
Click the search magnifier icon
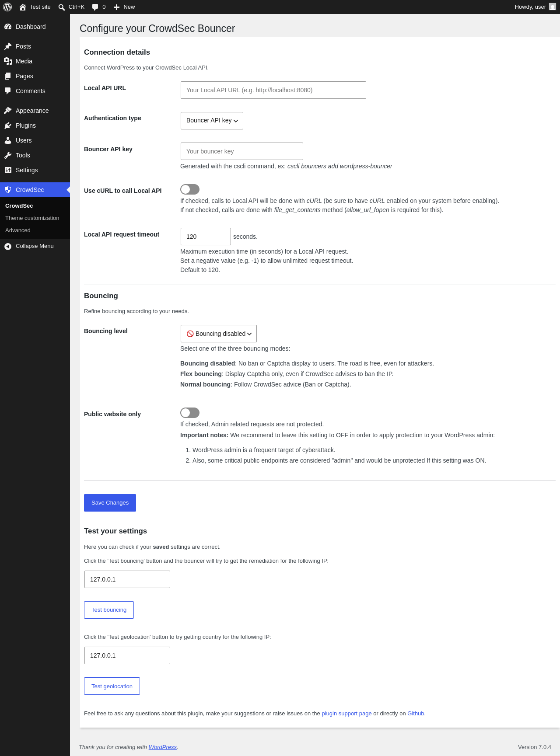(62, 7)
